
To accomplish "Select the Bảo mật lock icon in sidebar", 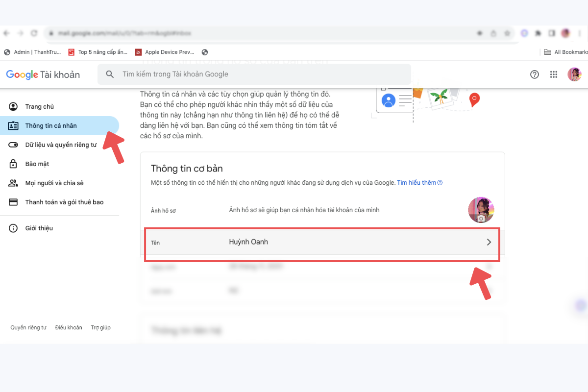I will (14, 164).
